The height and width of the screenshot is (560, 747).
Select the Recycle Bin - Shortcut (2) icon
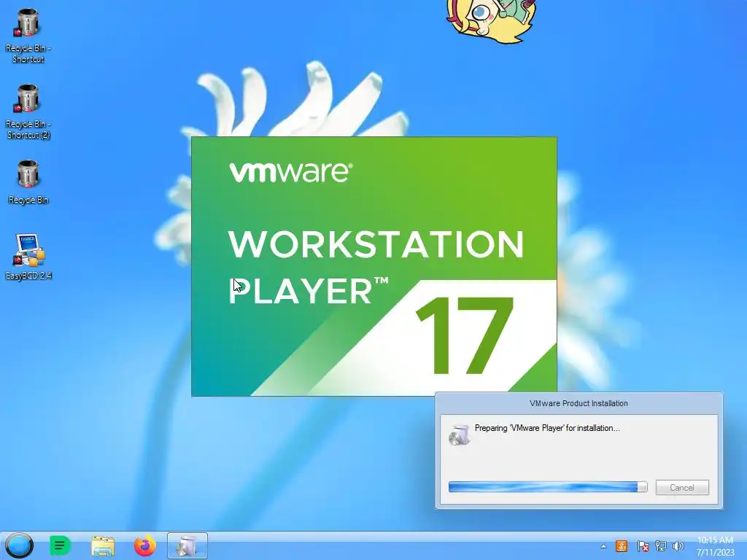[28, 112]
